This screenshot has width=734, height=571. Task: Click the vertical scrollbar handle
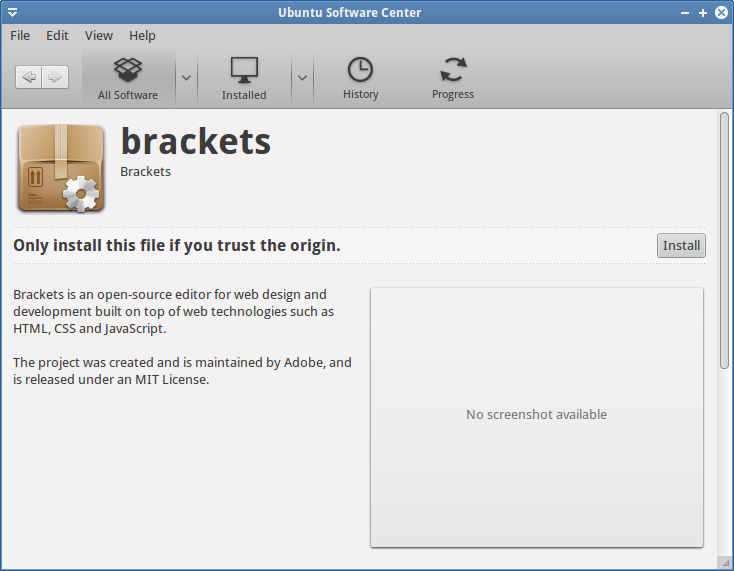[x=724, y=241]
